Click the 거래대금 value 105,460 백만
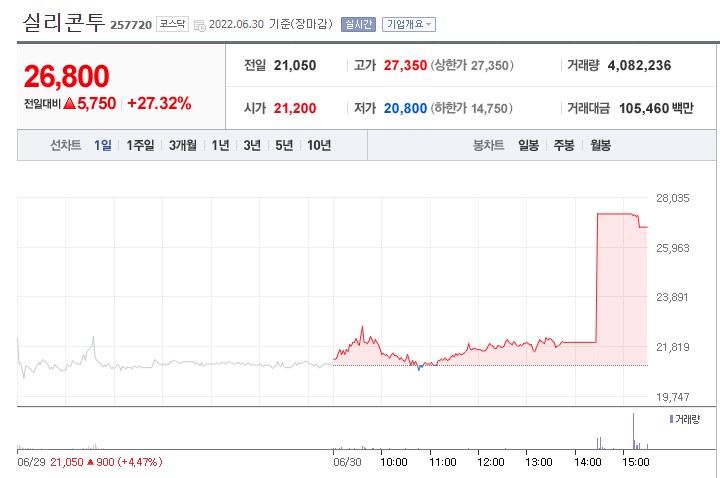This screenshot has width=720, height=478. coord(656,108)
